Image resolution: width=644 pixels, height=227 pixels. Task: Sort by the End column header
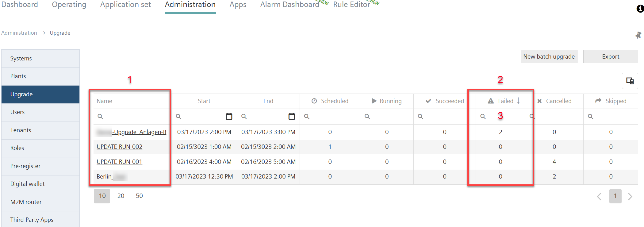[x=268, y=101]
